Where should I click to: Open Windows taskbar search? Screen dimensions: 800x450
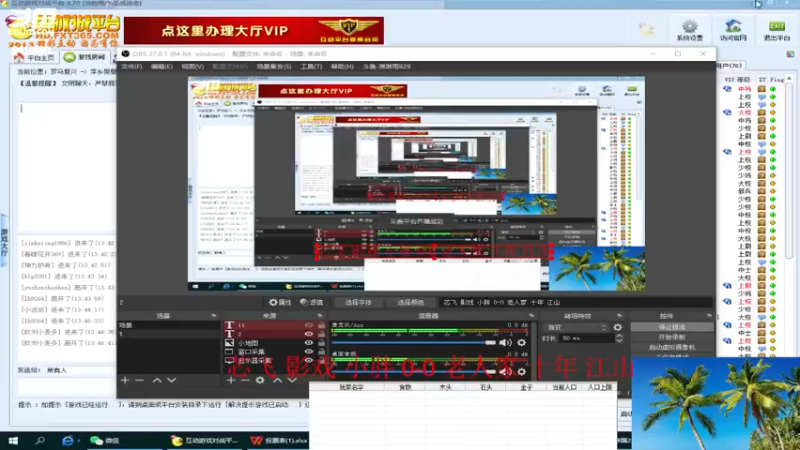(40, 440)
